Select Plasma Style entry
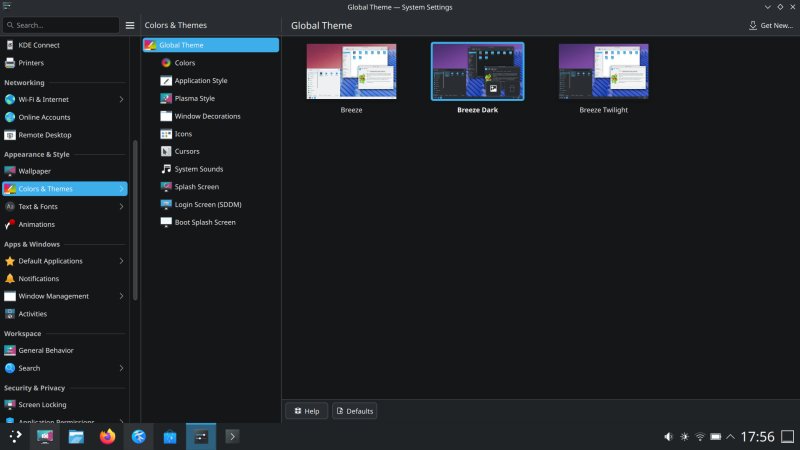The width and height of the screenshot is (800, 450). (x=211, y=98)
